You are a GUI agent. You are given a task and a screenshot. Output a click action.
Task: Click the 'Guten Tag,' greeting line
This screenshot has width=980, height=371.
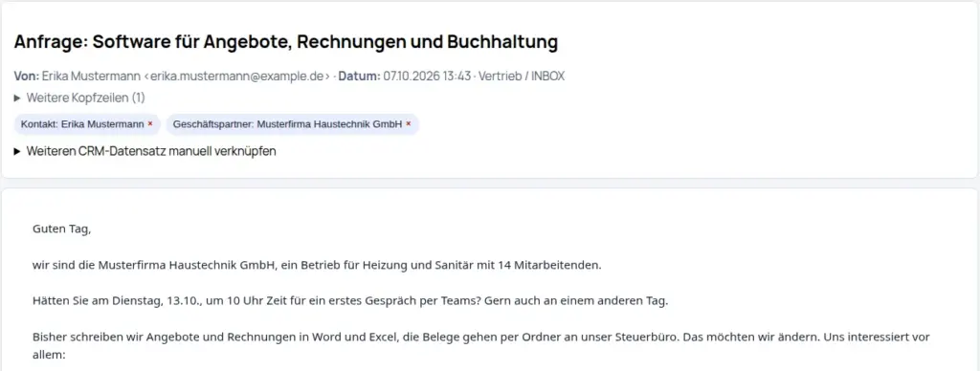[62, 229]
